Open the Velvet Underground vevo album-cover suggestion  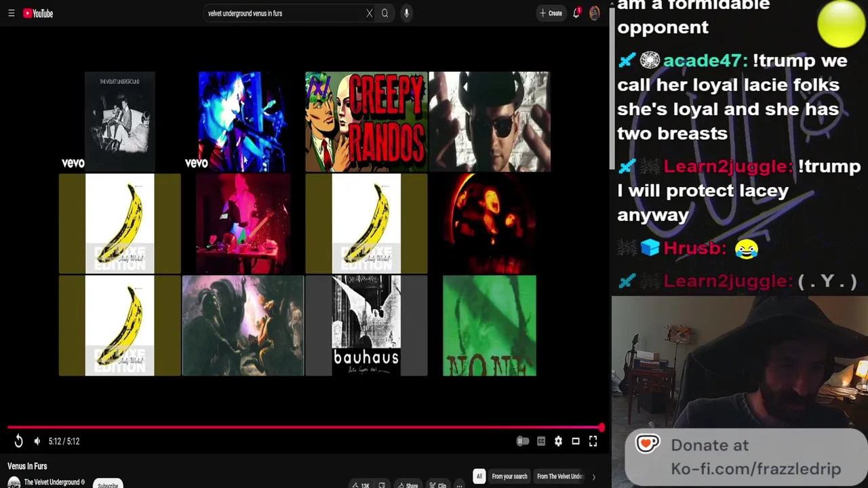coord(120,121)
